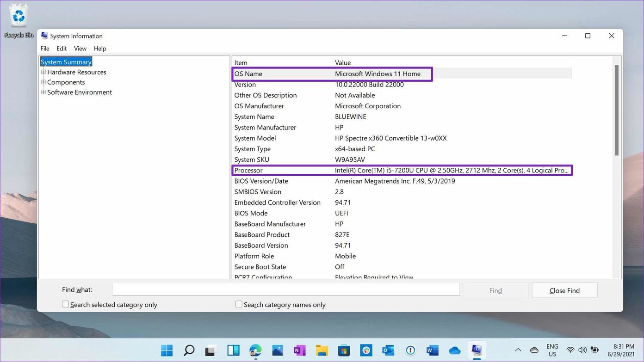Viewport: 644px width, 362px height.
Task: Click the Value column header
Action: [452, 62]
